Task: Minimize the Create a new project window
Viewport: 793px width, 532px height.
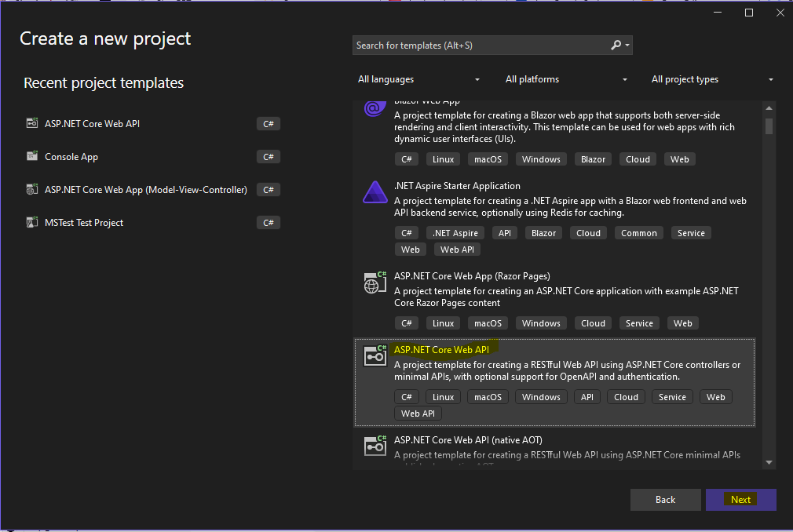Action: click(x=718, y=13)
